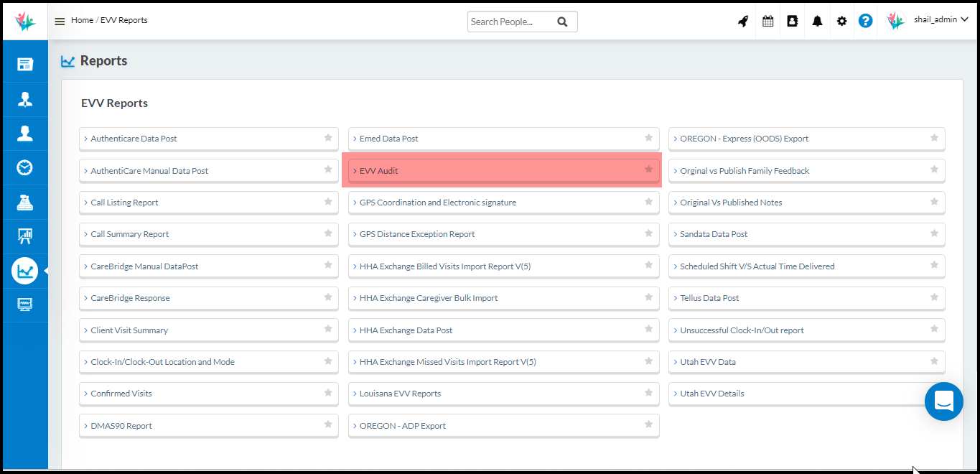Image resolution: width=980 pixels, height=474 pixels.
Task: Toggle favorite star on Sandata Data Post
Action: pos(934,233)
